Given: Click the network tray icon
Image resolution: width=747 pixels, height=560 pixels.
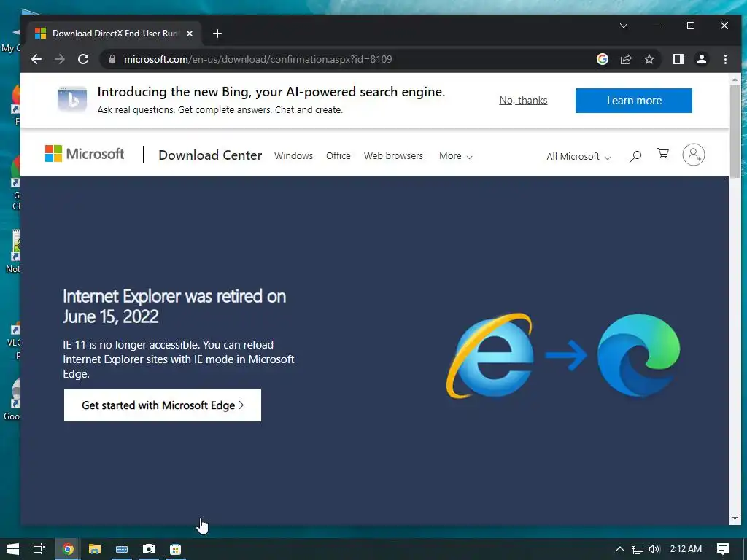Looking at the screenshot, I should point(637,549).
